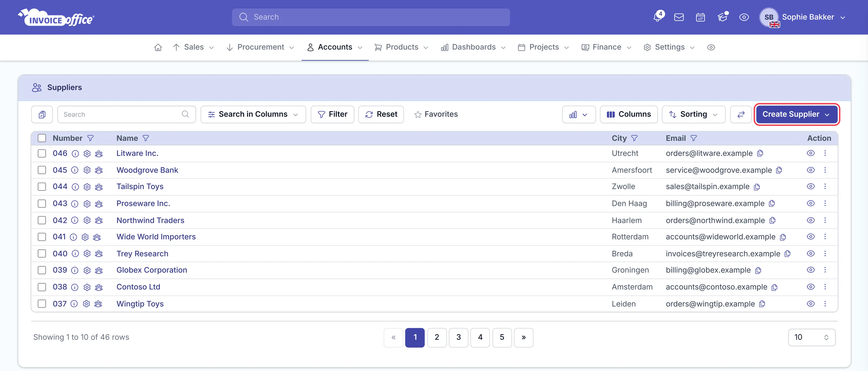Select the checkbox for Contoso Ltd row
Viewport: 868px width, 371px height.
point(42,287)
